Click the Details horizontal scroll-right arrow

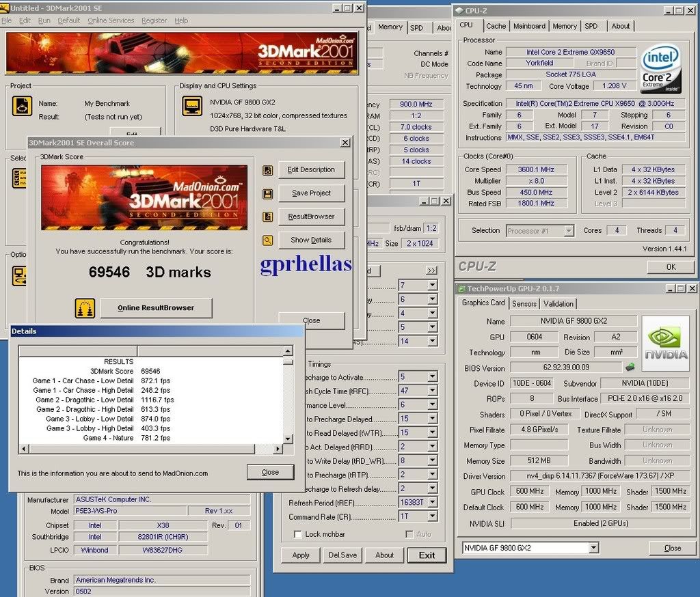pyautogui.click(x=278, y=449)
